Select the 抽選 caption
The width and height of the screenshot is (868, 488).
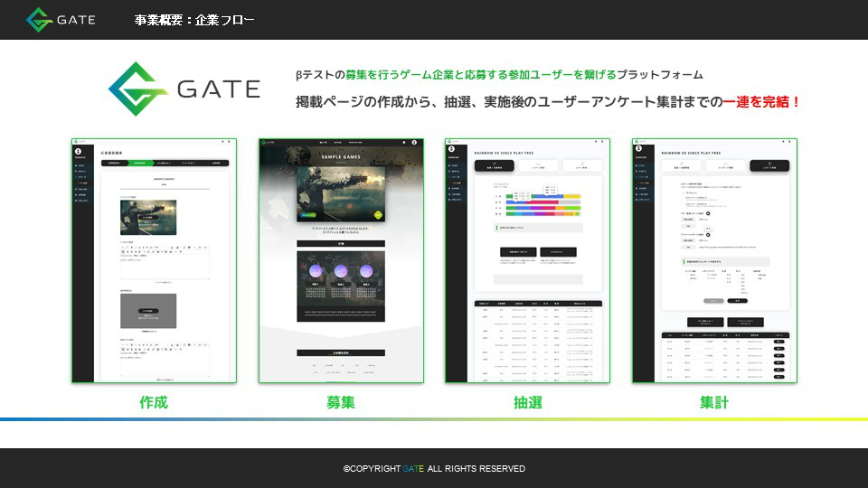pos(527,402)
